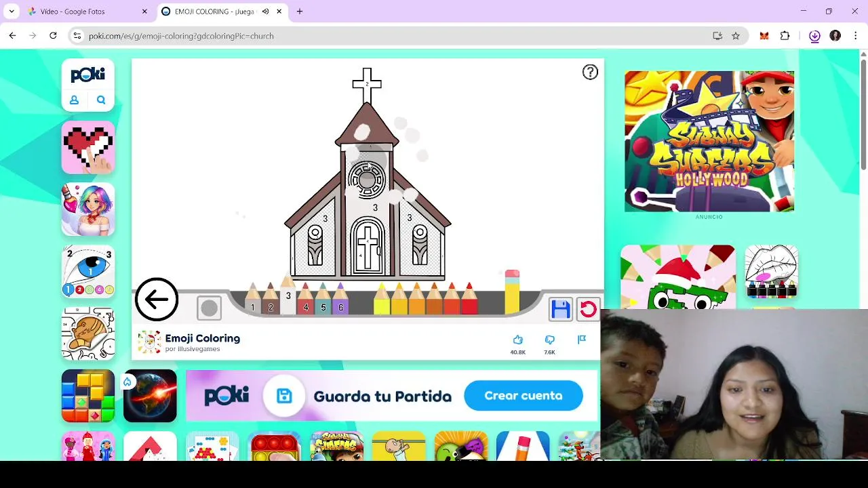Click the page vertical scrollbar
868x488 pixels.
click(863, 115)
